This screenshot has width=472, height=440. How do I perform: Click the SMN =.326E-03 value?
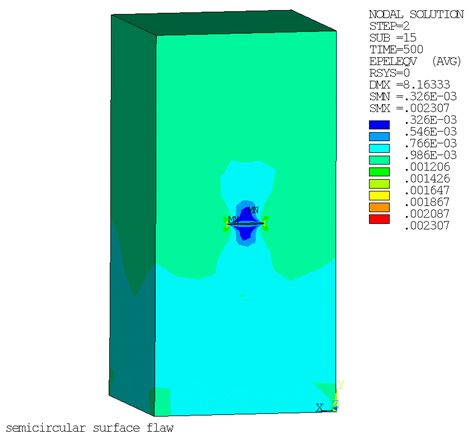point(413,96)
